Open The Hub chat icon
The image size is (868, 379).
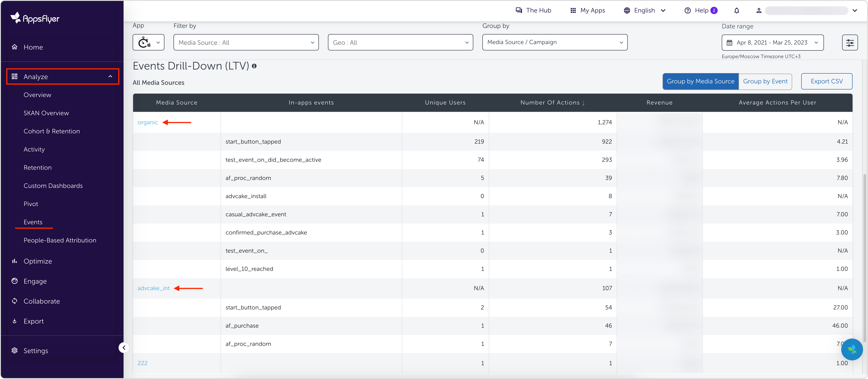coord(519,10)
